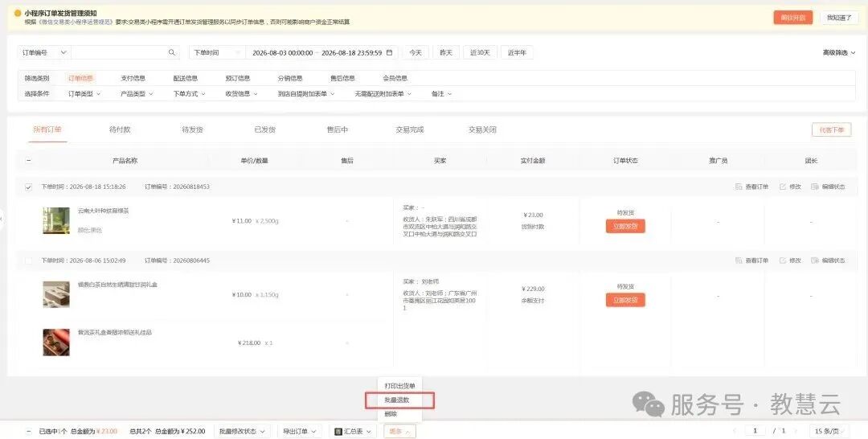The width and height of the screenshot is (868, 439).
Task: Open the 订单类型 filter dropdown
Action: tap(84, 94)
